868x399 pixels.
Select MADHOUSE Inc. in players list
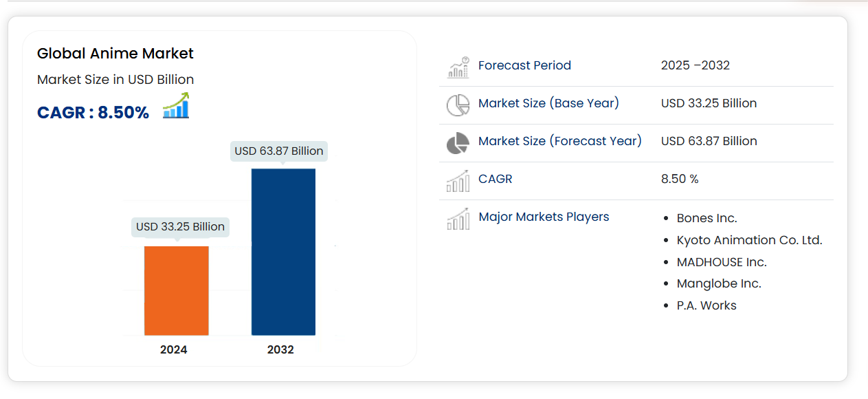[722, 262]
